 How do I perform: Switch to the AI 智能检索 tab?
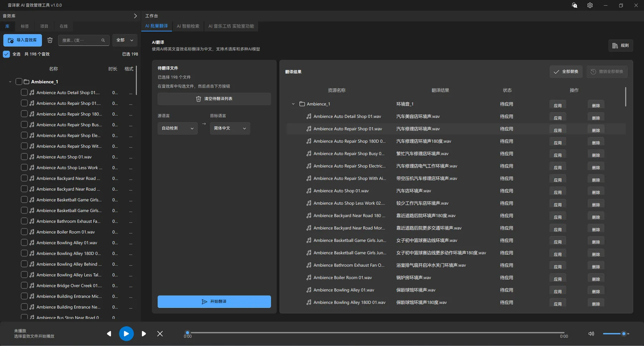pyautogui.click(x=188, y=26)
